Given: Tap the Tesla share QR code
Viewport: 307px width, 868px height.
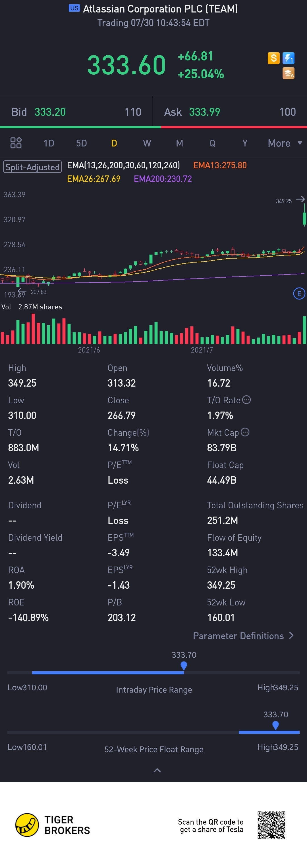Looking at the screenshot, I should (271, 825).
